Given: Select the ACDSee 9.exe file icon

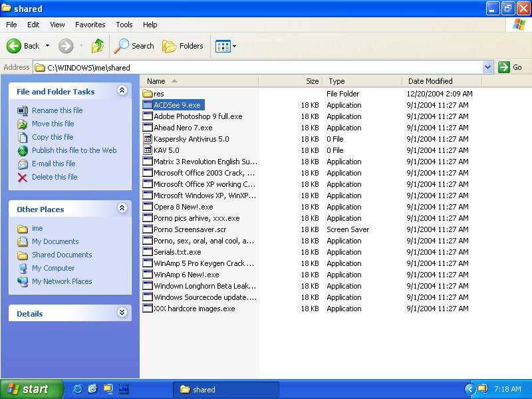Looking at the screenshot, I should click(147, 105).
